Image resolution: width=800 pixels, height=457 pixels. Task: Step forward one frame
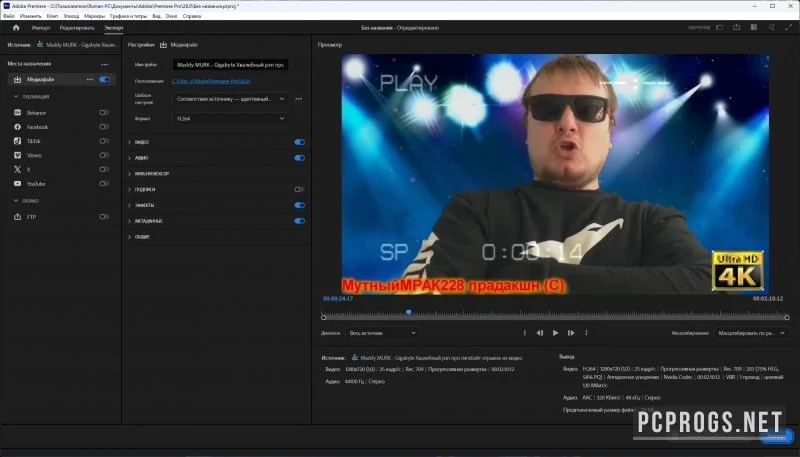(x=571, y=333)
